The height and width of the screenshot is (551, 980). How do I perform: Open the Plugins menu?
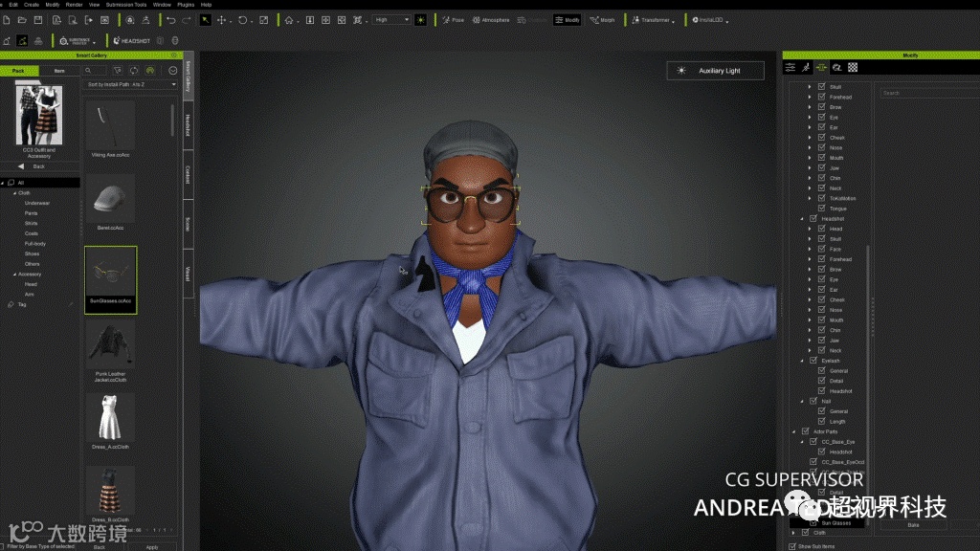point(186,5)
